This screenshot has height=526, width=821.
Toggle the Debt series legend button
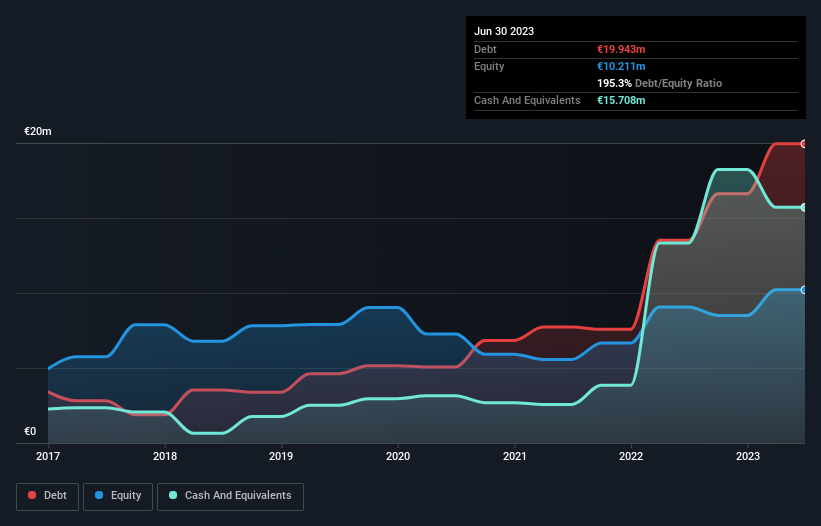[48, 496]
